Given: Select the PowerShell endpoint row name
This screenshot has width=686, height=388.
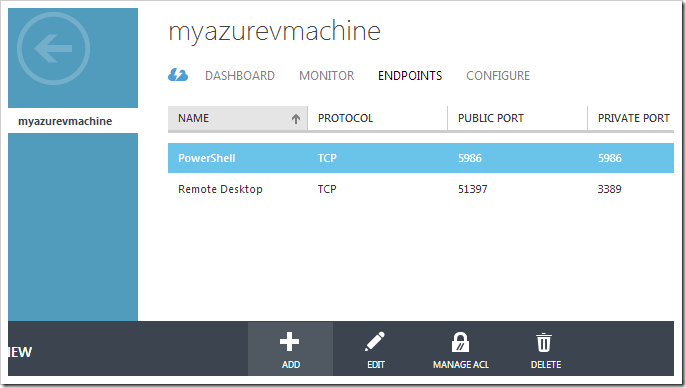Looking at the screenshot, I should 206,158.
